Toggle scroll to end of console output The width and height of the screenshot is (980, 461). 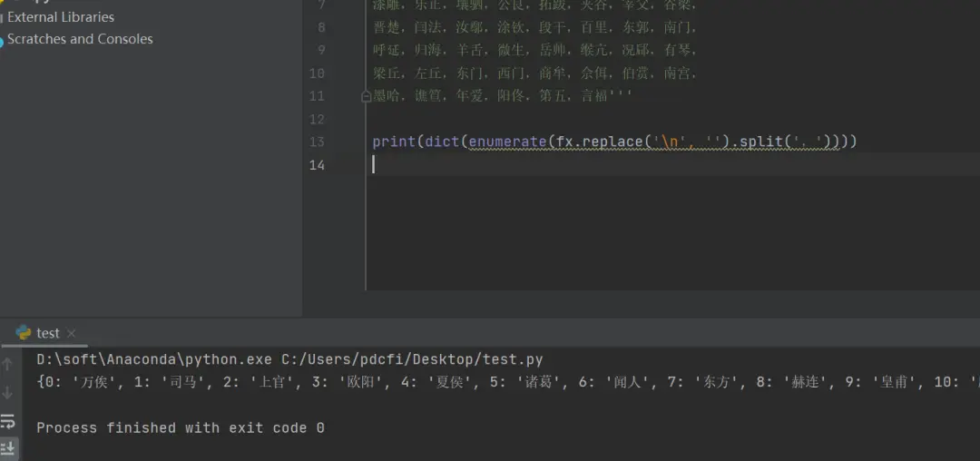[8, 448]
